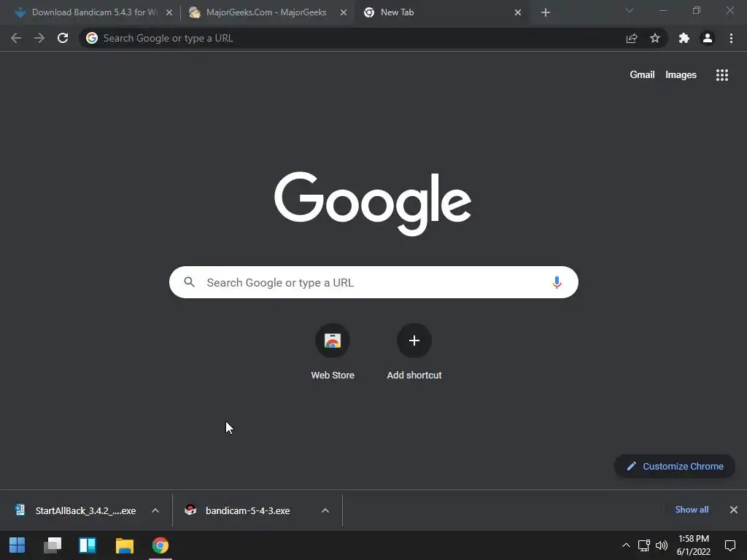This screenshot has height=560, width=747.
Task: Show hidden system tray icons
Action: [x=626, y=545]
